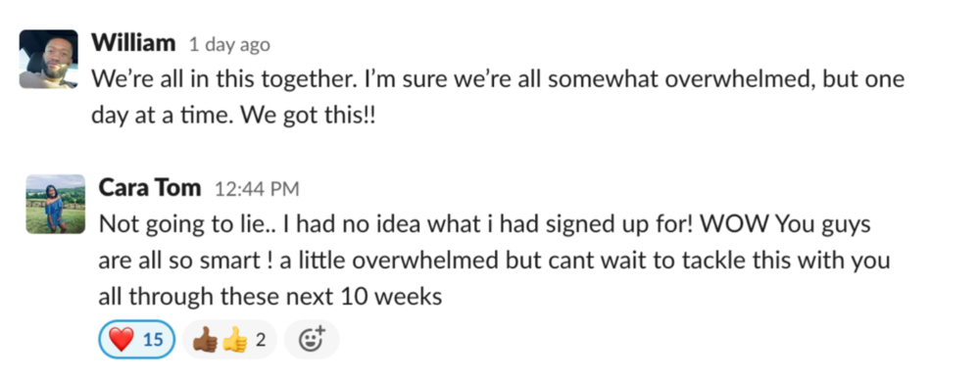980x381 pixels.
Task: Click the heart reaction count 15
Action: (x=153, y=340)
